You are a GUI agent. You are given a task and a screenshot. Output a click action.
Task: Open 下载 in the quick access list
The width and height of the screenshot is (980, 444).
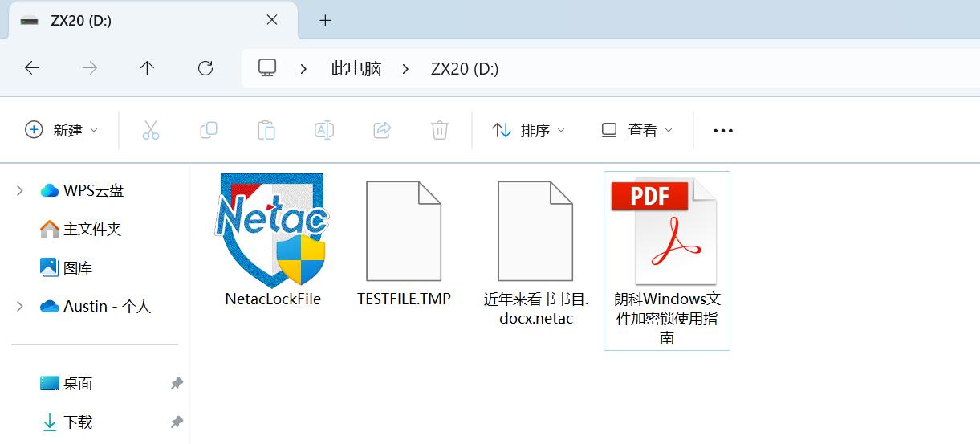(78, 422)
